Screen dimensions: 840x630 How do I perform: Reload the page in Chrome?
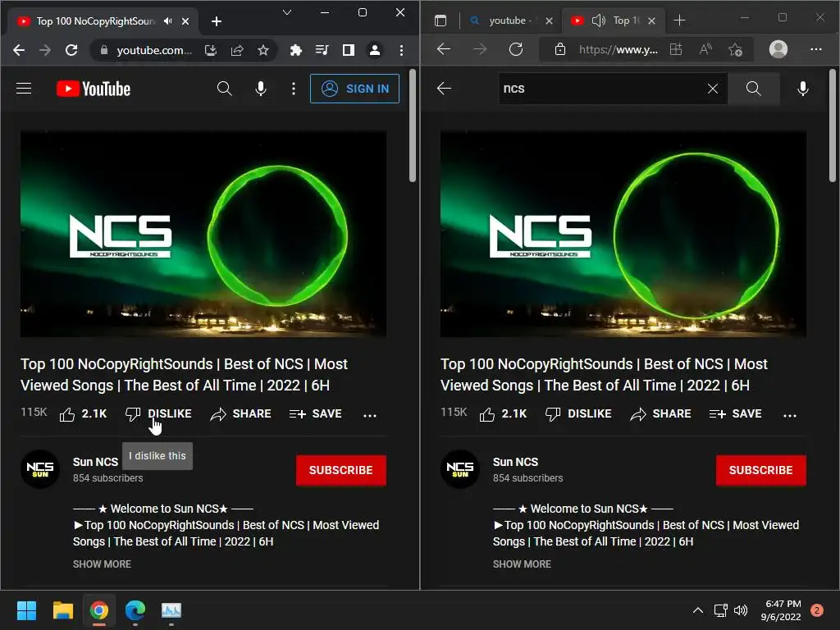(71, 50)
